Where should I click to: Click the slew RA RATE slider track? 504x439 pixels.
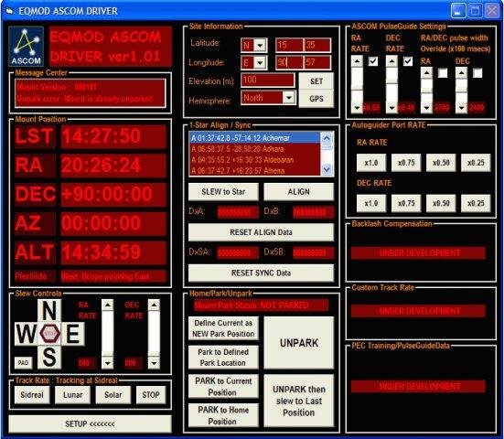107,334
